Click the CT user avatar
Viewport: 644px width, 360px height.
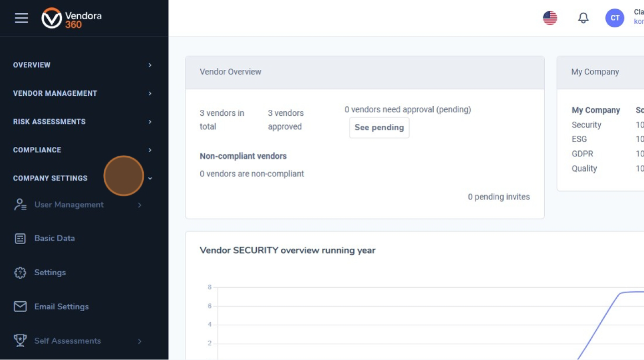point(614,18)
